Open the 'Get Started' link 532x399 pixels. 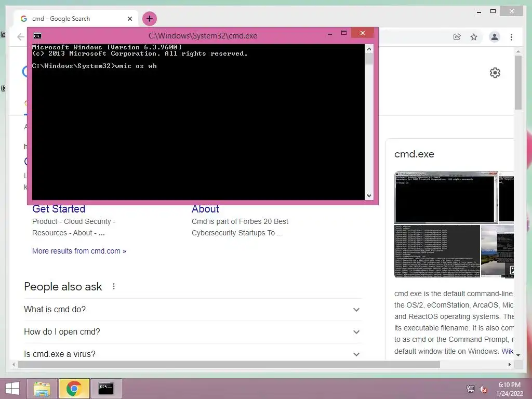(59, 209)
